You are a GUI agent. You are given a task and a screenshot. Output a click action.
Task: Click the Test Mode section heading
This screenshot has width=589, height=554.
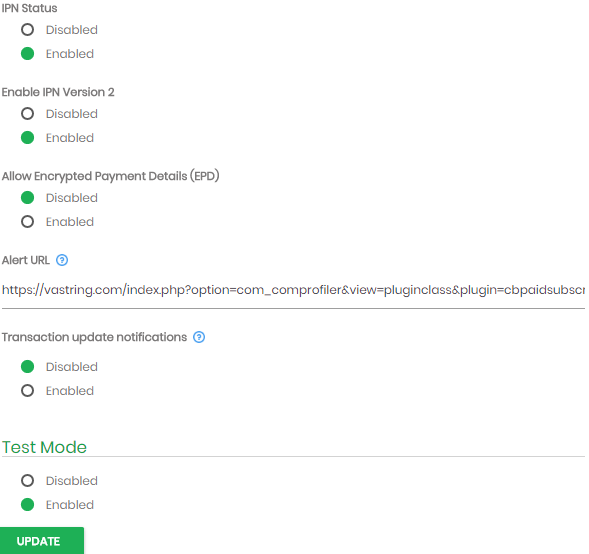pyautogui.click(x=44, y=447)
